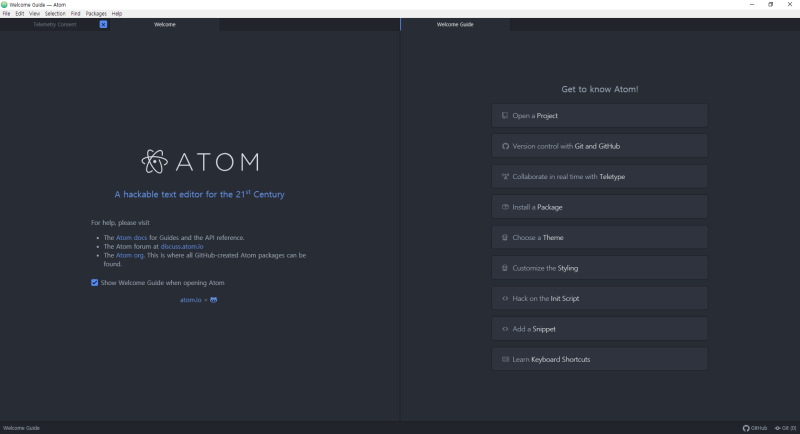Expand the Install a Package section
The height and width of the screenshot is (434, 800).
599,207
